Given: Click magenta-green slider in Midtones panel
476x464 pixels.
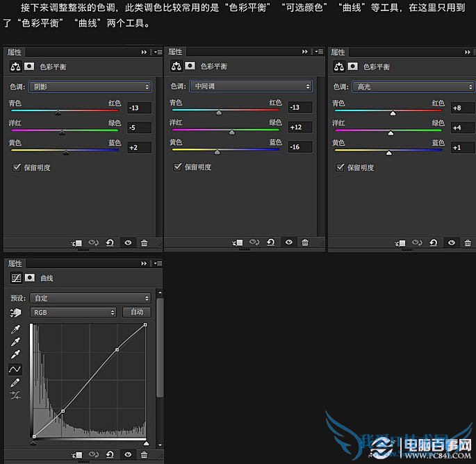Looking at the screenshot, I should point(226,131).
